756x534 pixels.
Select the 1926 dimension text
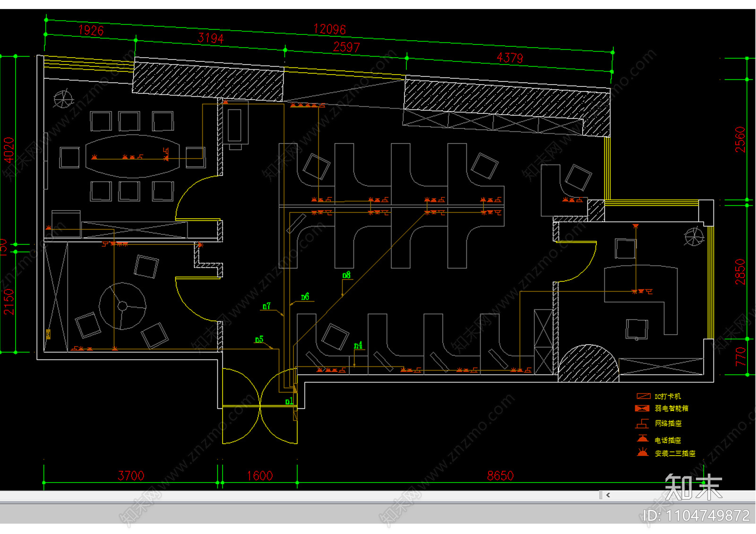pos(91,31)
